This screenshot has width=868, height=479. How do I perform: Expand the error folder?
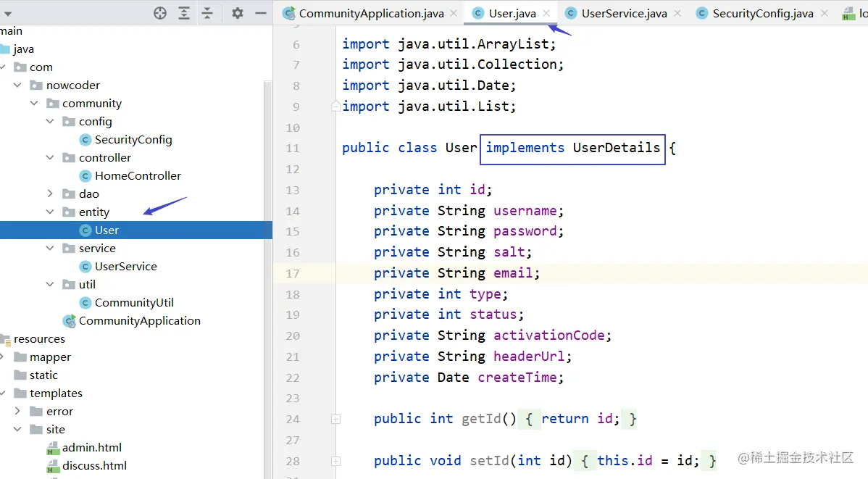(17, 411)
